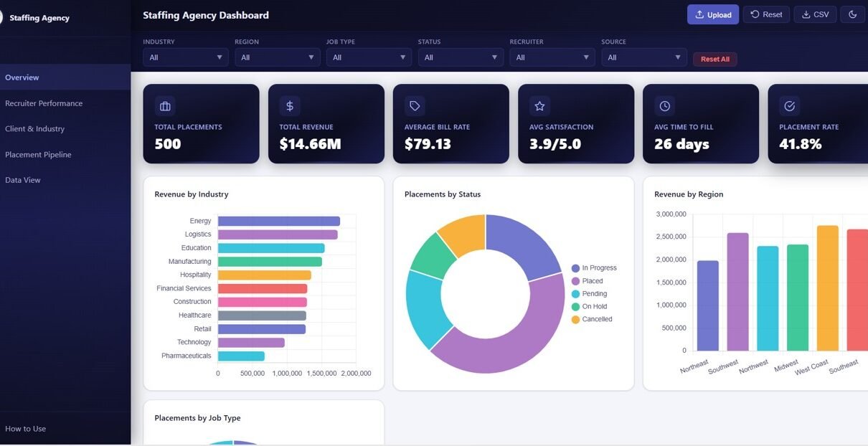
Task: Click the checkmark icon on Placement Rate card
Action: (789, 106)
